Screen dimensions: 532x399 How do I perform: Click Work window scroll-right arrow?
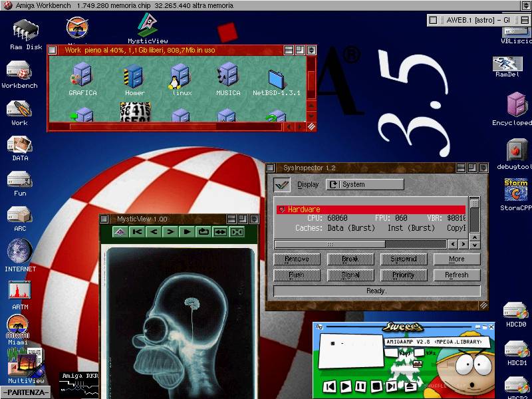pyautogui.click(x=299, y=127)
